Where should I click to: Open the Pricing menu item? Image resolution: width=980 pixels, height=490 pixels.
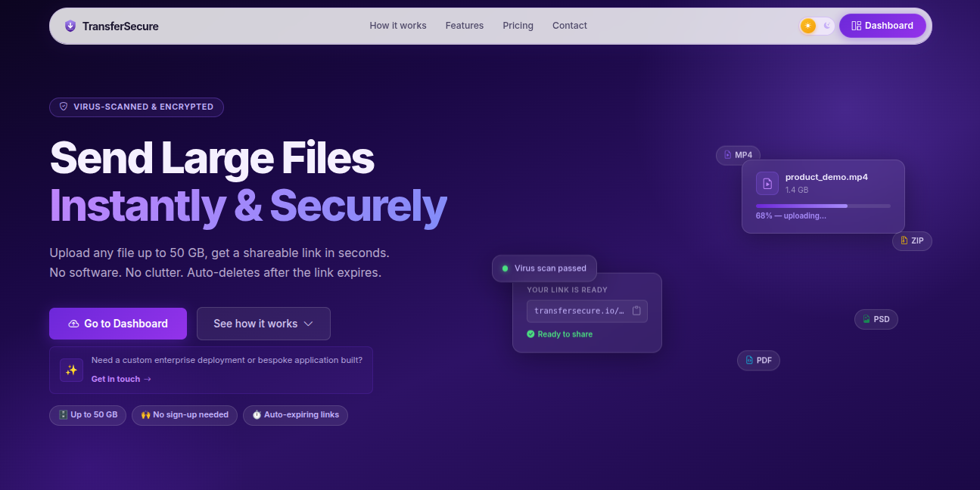pyautogui.click(x=518, y=25)
